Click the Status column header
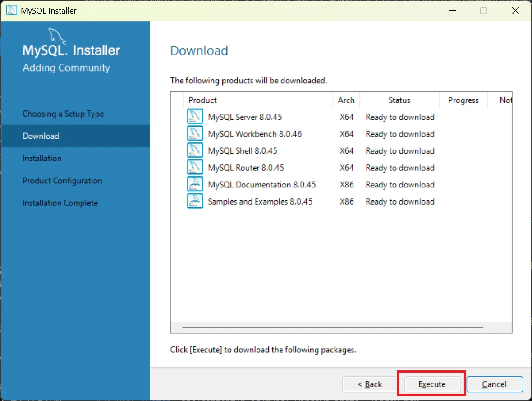Screen dimensions: 532x401 coord(399,100)
